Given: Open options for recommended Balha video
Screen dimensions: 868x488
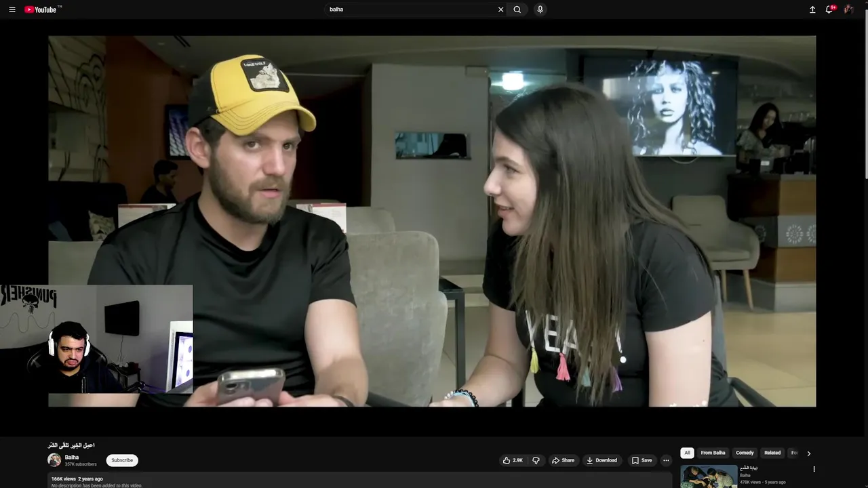Looking at the screenshot, I should (x=814, y=469).
